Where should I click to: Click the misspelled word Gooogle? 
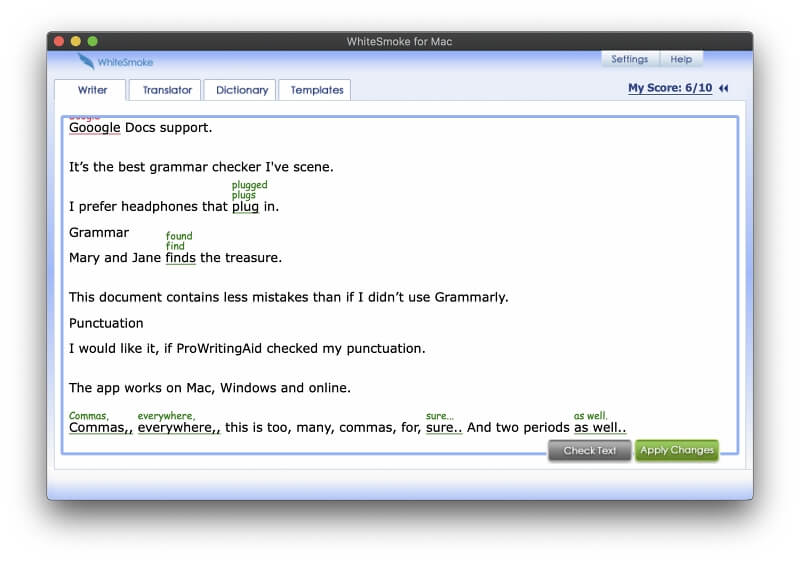[x=94, y=127]
